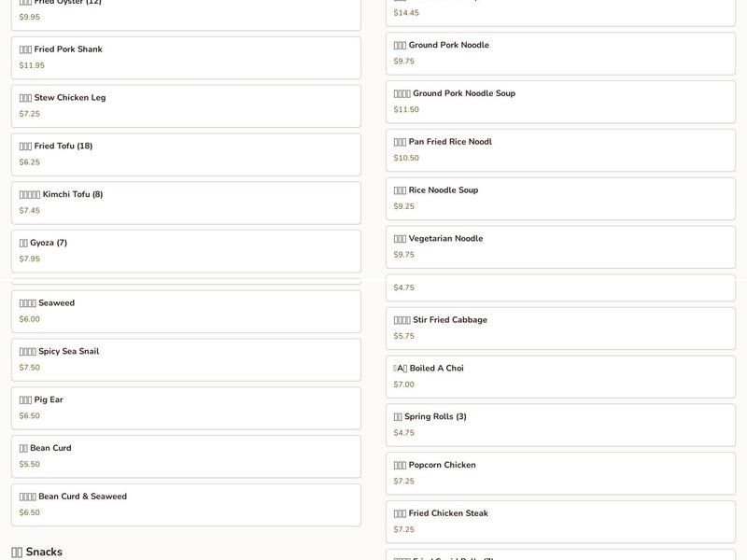Choose the Stir Fried Cabbage dish
The height and width of the screenshot is (560, 747).
pos(560,329)
